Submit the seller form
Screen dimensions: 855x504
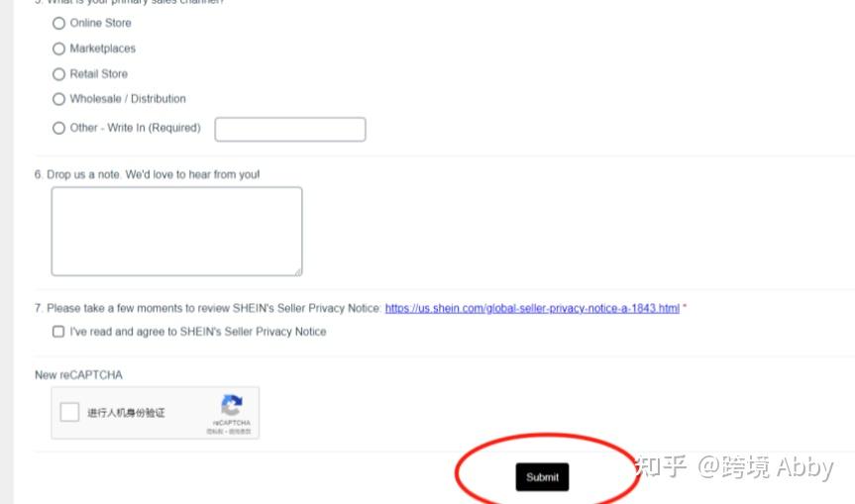[x=542, y=477]
